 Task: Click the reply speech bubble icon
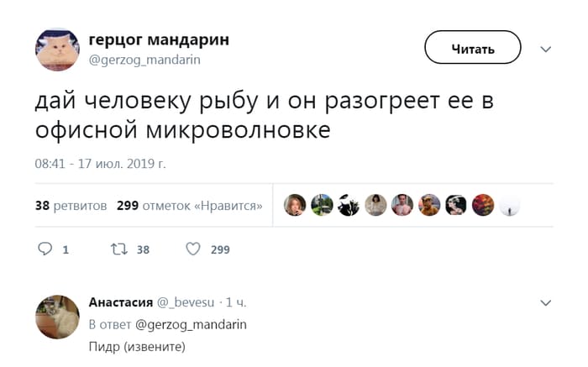(46, 249)
